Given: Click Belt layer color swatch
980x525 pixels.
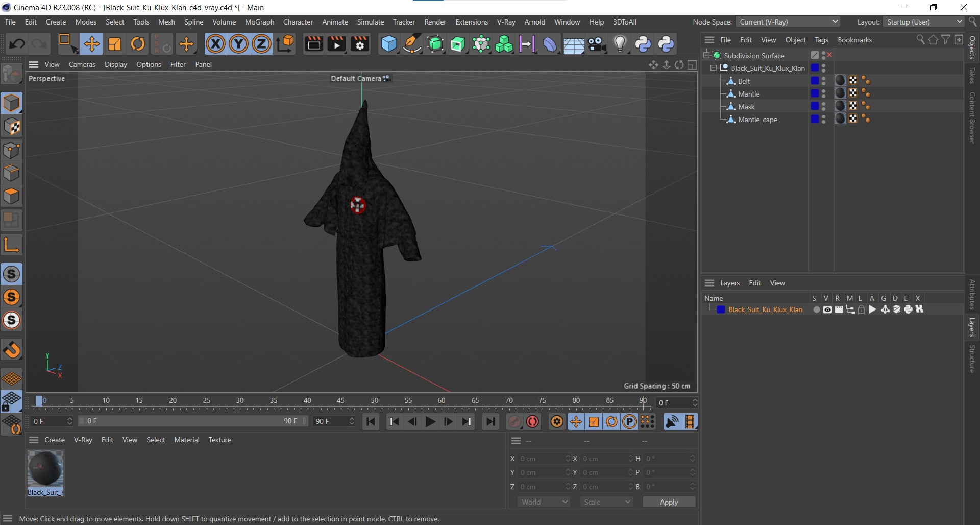Looking at the screenshot, I should (815, 81).
